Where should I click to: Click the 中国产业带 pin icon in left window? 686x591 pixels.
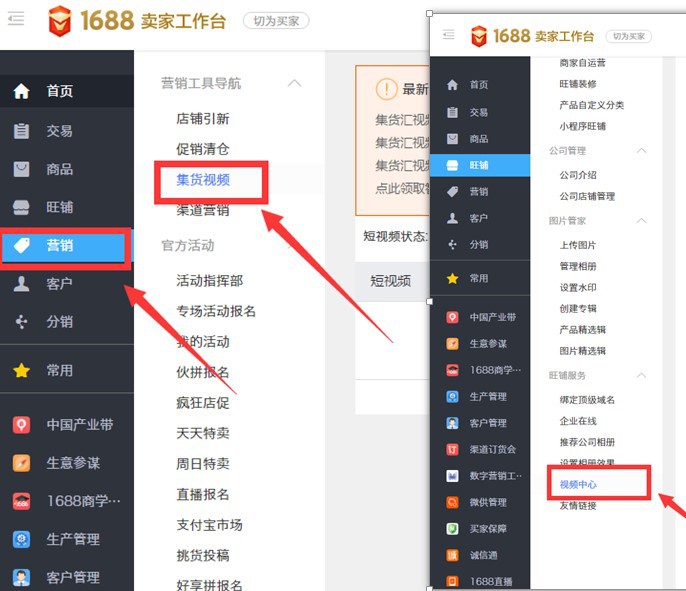(x=21, y=425)
